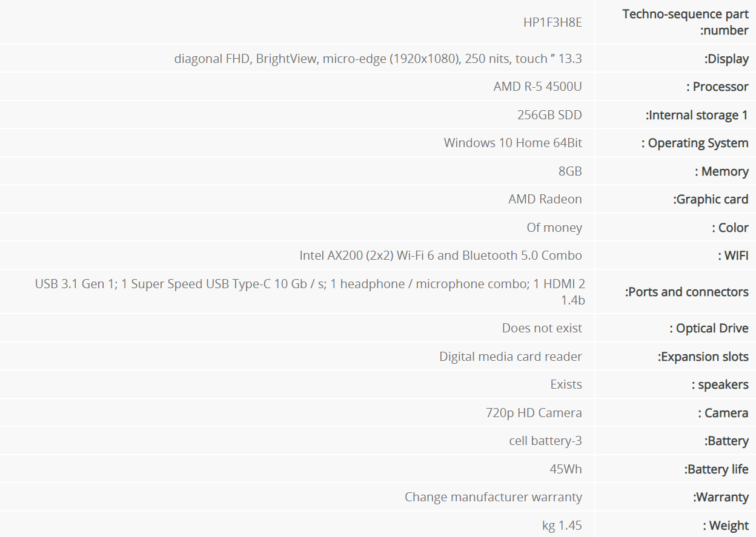The width and height of the screenshot is (756, 537).
Task: Click the Change manufacturer warranty text
Action: pyautogui.click(x=493, y=497)
